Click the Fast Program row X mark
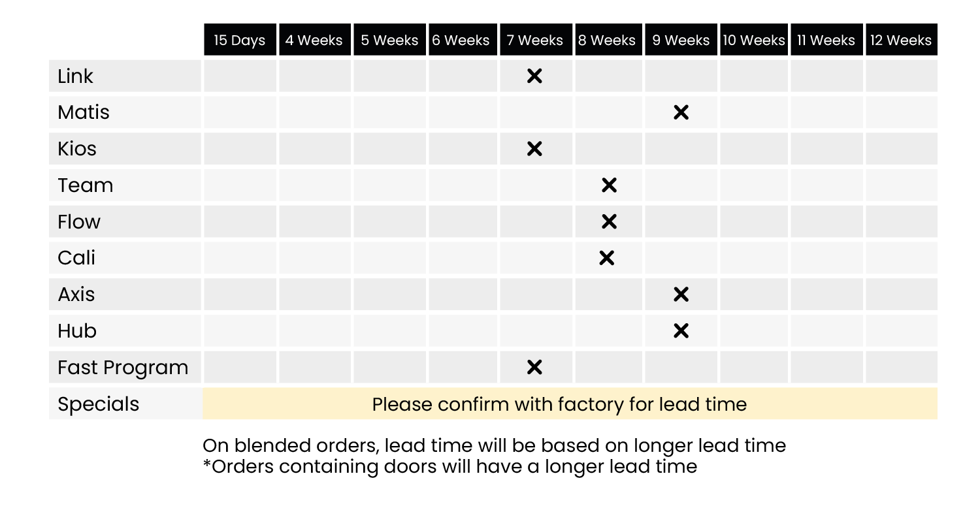The width and height of the screenshot is (980, 508). coord(534,368)
